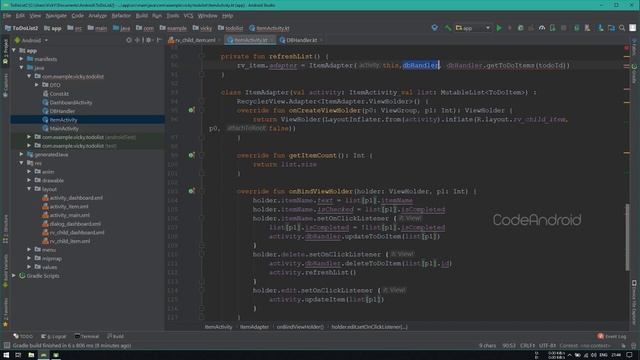This screenshot has width=640, height=360.
Task: Click the CRLF line separator in status bar
Action: (527, 346)
